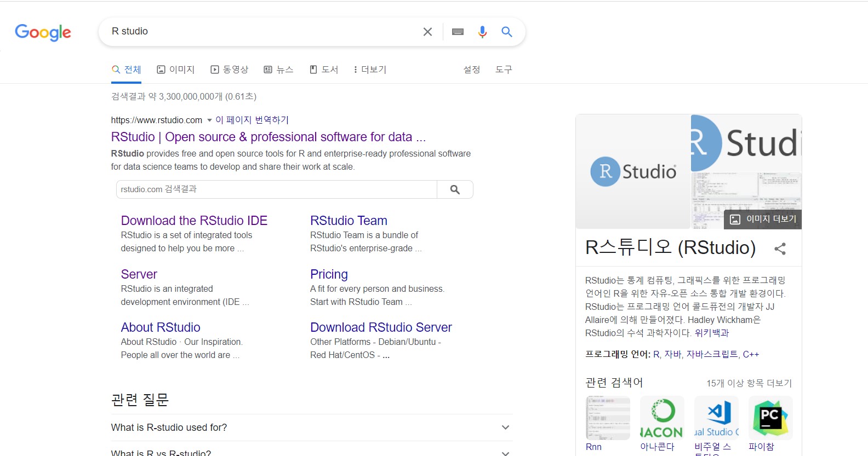
Task: Submit search with the blue magnifier icon
Action: pyautogui.click(x=507, y=32)
